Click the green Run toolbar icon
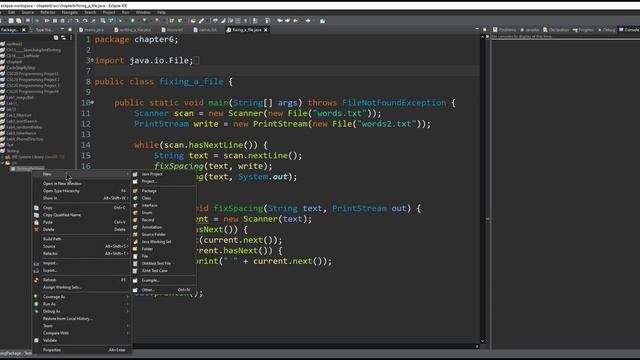The image size is (640, 360). tap(133, 20)
